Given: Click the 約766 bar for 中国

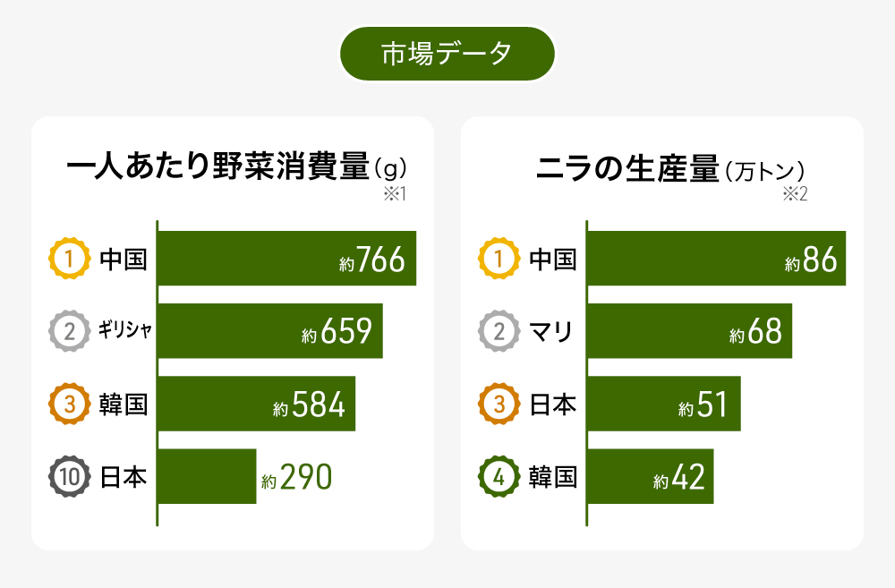Looking at the screenshot, I should [x=286, y=260].
